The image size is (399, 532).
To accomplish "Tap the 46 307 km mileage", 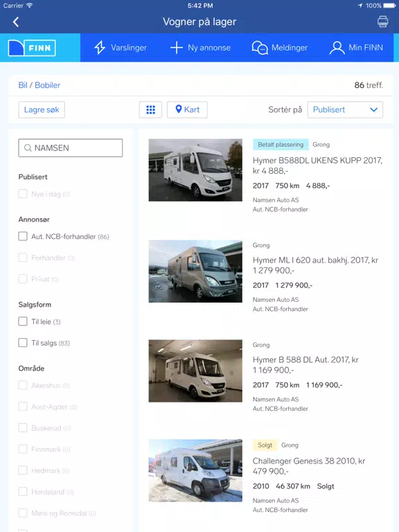I will coord(293,486).
